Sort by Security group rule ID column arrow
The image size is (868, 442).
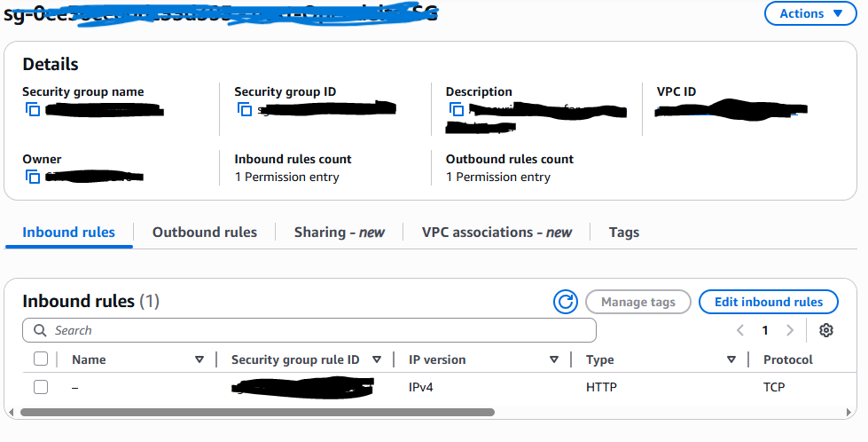pyautogui.click(x=377, y=359)
